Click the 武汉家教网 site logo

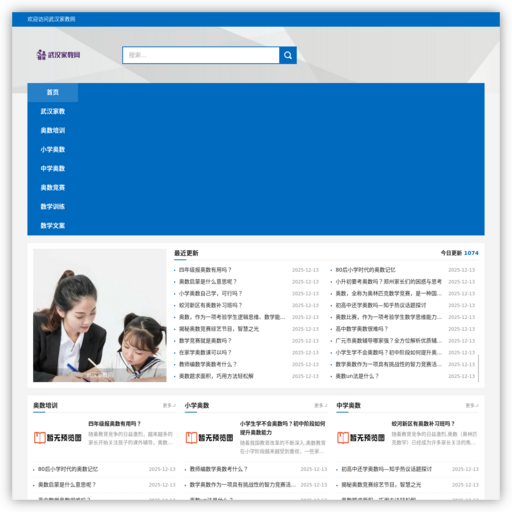[59, 55]
